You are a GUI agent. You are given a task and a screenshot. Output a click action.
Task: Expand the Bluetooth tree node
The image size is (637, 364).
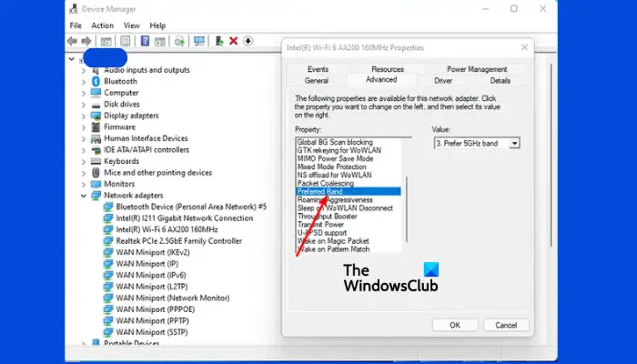pos(84,82)
